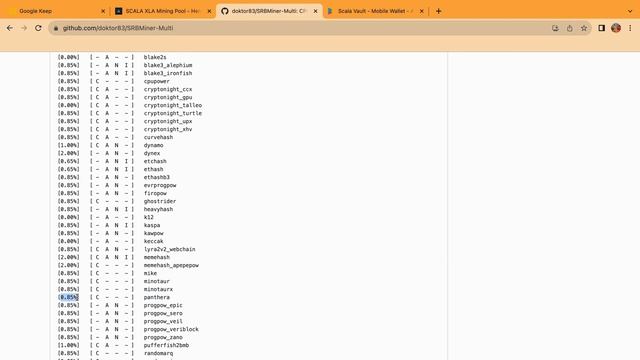The height and width of the screenshot is (360, 640).
Task: Click the 'randomarq' algorithm text
Action: [158, 353]
